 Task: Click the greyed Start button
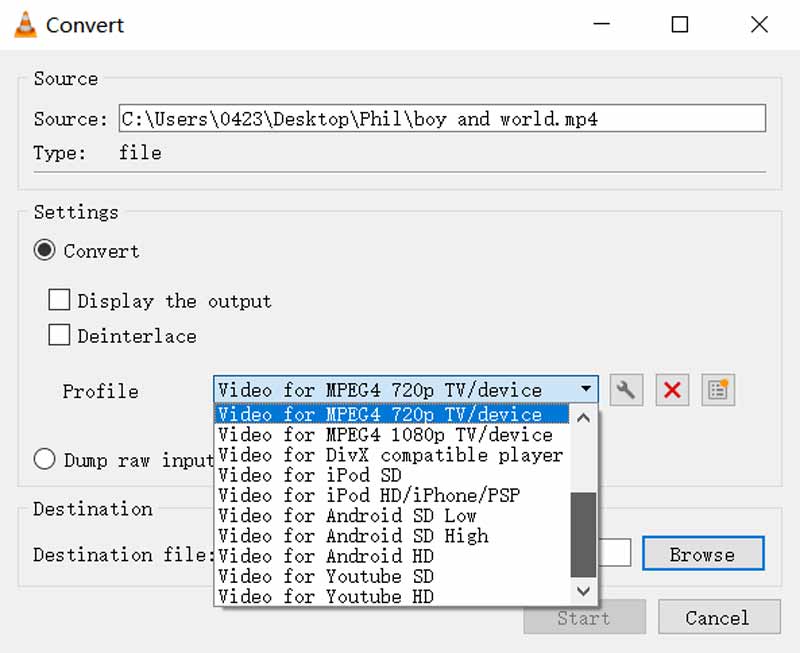tap(584, 617)
